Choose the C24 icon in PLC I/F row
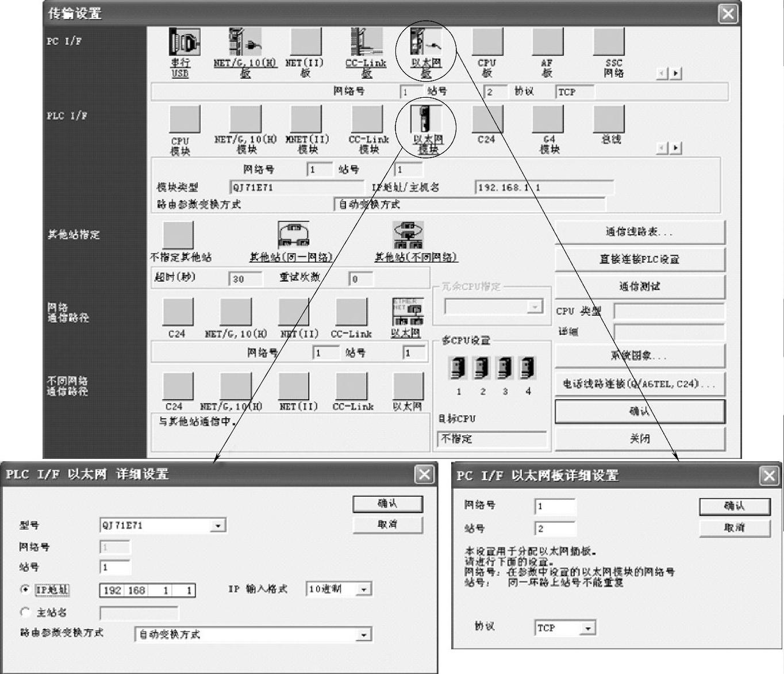The width and height of the screenshot is (784, 674). 487,119
